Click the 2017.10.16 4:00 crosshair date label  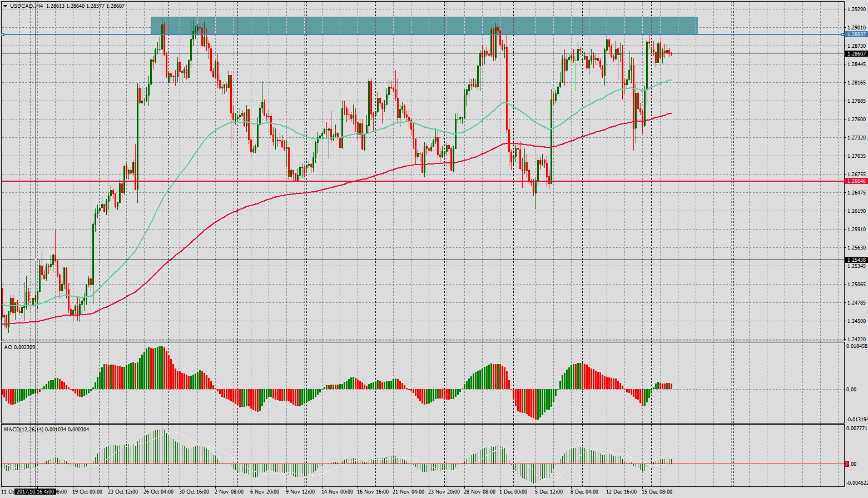[x=35, y=492]
